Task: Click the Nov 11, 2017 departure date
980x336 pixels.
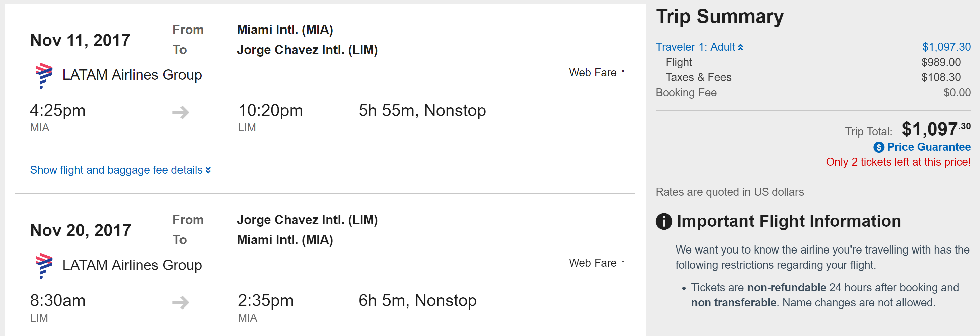Action: pyautogui.click(x=80, y=40)
